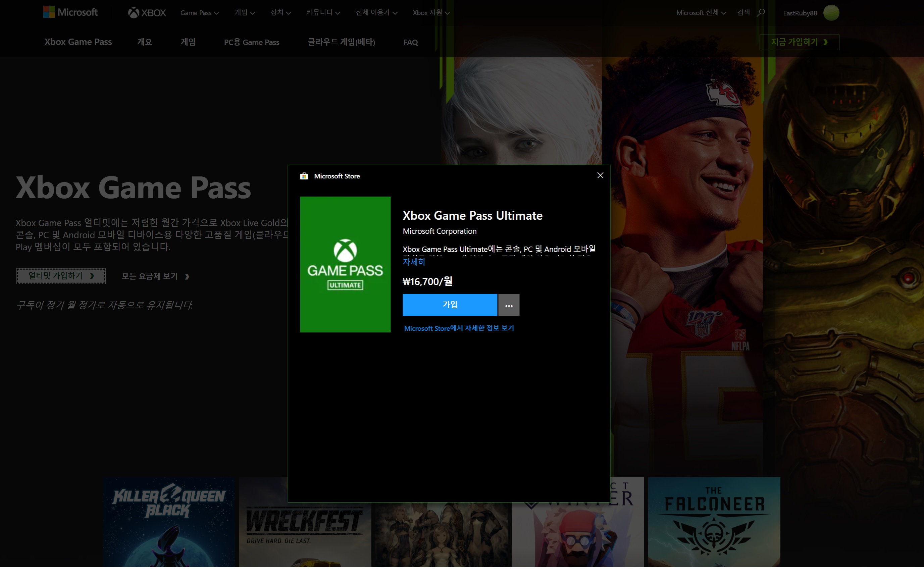Open the Killer Queen Black game tile

coord(168,522)
